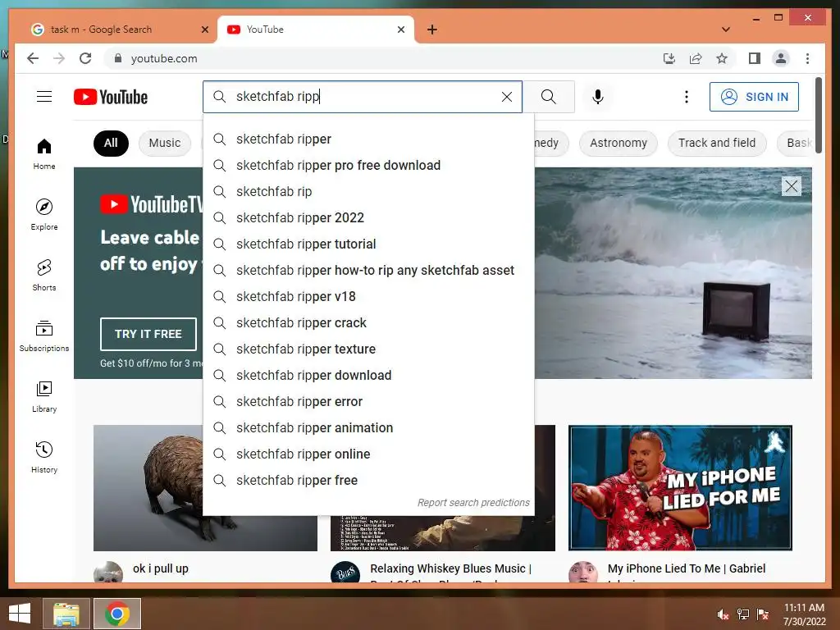This screenshot has width=840, height=630.
Task: Clear the search box with the X
Action: point(506,97)
